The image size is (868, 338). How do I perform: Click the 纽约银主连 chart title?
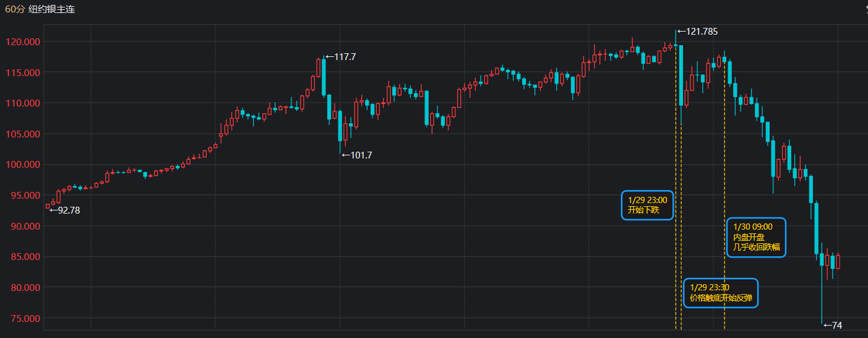[52, 9]
